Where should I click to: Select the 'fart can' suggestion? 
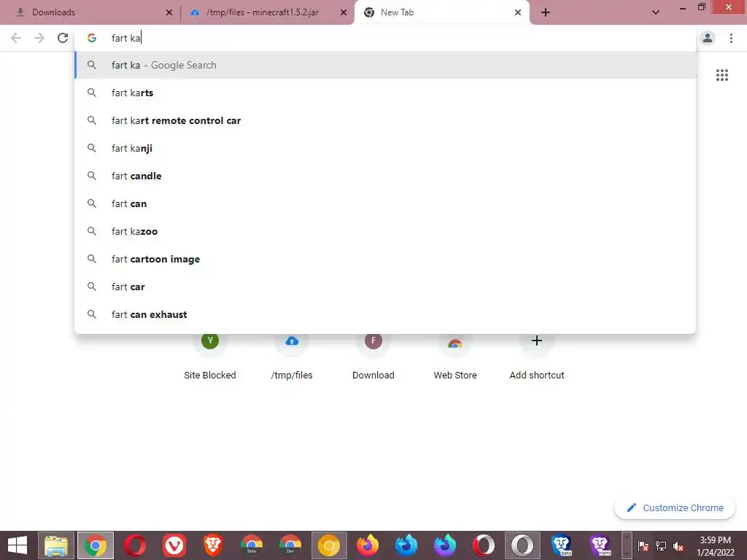pos(385,204)
